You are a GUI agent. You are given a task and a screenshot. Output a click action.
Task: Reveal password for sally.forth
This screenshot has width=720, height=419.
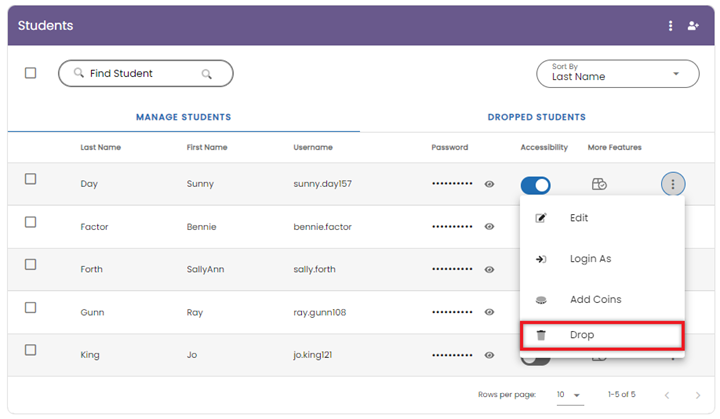click(489, 270)
